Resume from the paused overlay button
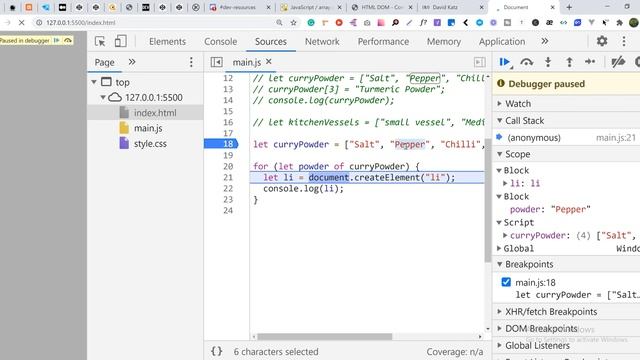This screenshot has width=640, height=360. coord(57,40)
